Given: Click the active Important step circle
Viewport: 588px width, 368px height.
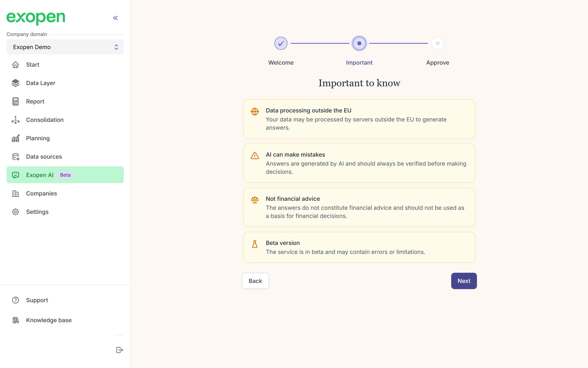Looking at the screenshot, I should (359, 43).
